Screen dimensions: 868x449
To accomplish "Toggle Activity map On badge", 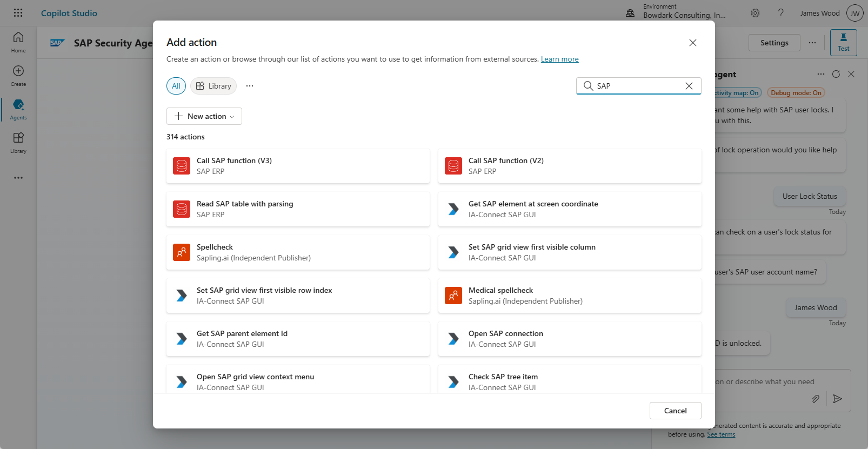I will pos(738,93).
